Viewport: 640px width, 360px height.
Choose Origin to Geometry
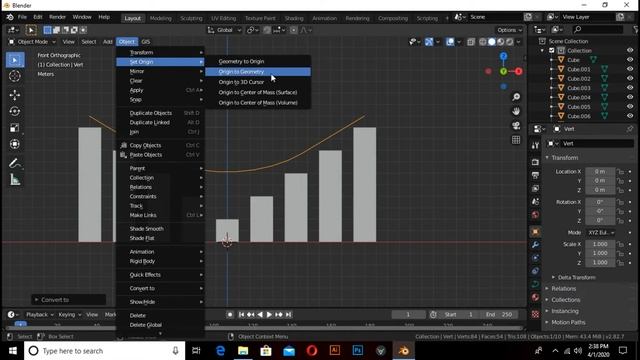coord(258,72)
